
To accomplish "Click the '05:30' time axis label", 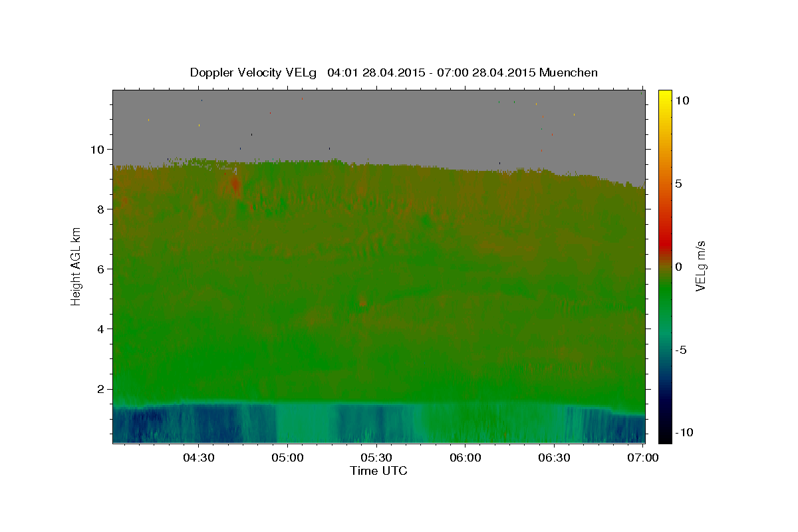I will coord(376,458).
